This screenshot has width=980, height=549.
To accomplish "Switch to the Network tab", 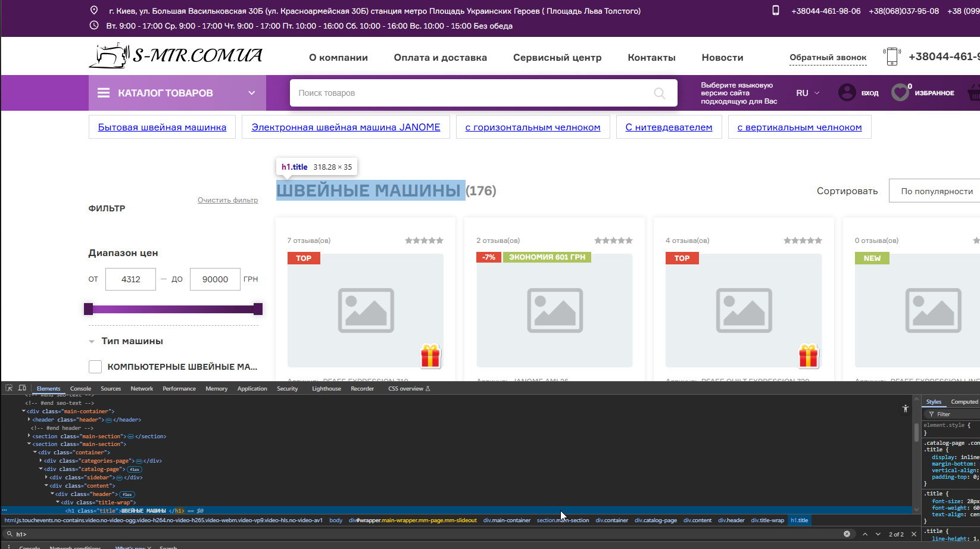I will (x=142, y=389).
